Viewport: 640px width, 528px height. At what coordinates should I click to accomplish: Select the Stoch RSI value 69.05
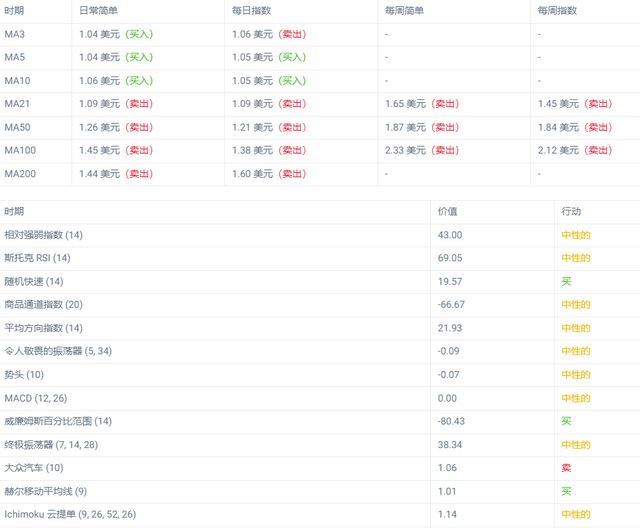pos(450,258)
